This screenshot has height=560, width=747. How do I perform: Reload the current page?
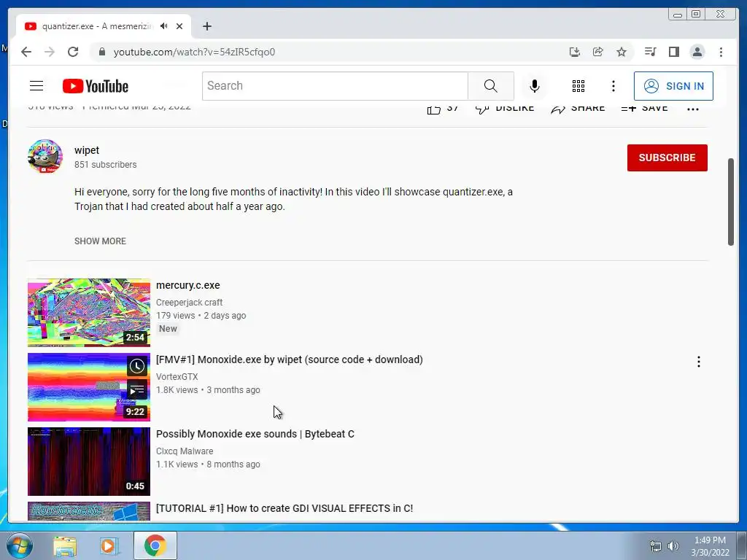pos(73,52)
